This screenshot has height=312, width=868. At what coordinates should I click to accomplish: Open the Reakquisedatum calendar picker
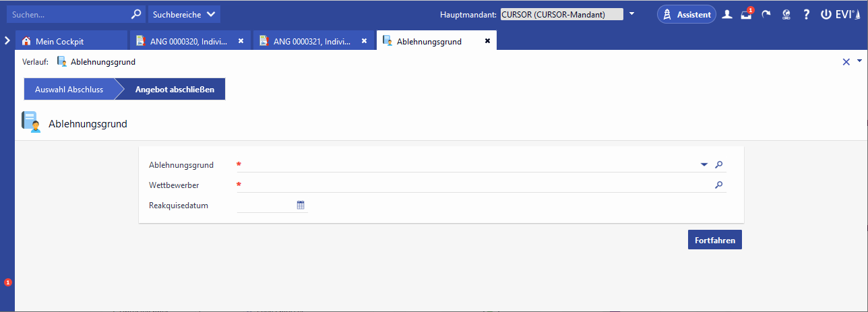pyautogui.click(x=301, y=205)
